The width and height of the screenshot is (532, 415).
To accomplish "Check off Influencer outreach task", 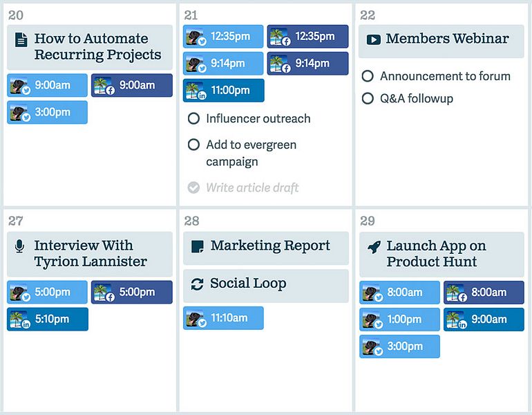I will tap(193, 118).
